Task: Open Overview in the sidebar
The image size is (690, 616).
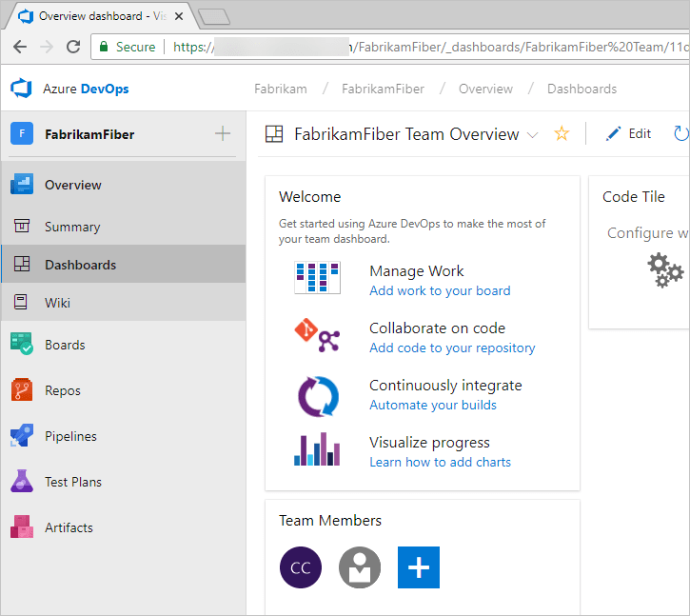Action: tap(123, 185)
